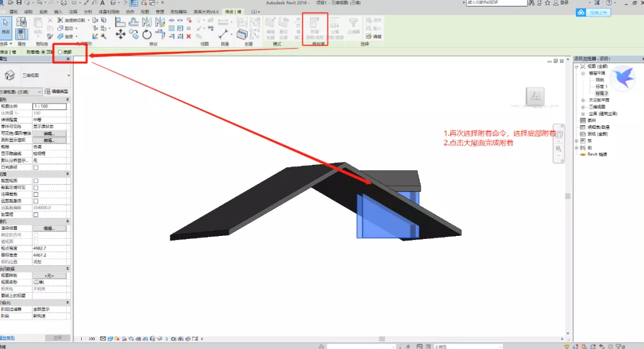Open the type selector dropdown for 三维视图
644x349 pixels.
point(69,75)
